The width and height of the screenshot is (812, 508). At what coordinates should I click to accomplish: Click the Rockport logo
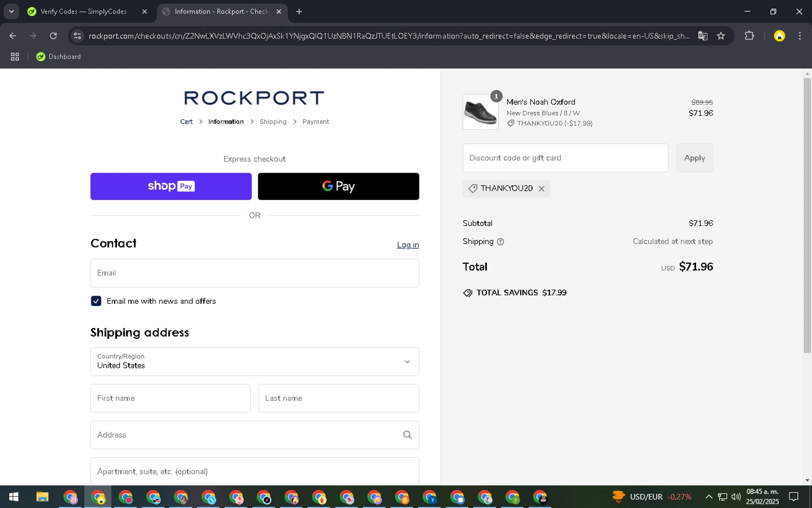pos(254,98)
